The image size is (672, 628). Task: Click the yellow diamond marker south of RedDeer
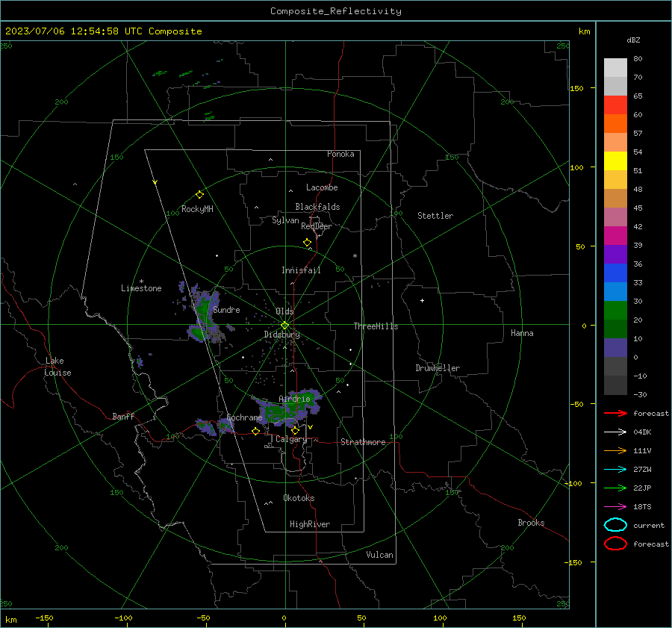[x=307, y=243]
